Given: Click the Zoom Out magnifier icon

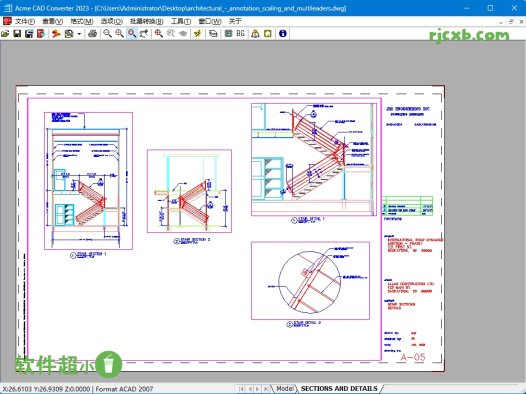Looking at the screenshot, I should (x=107, y=34).
